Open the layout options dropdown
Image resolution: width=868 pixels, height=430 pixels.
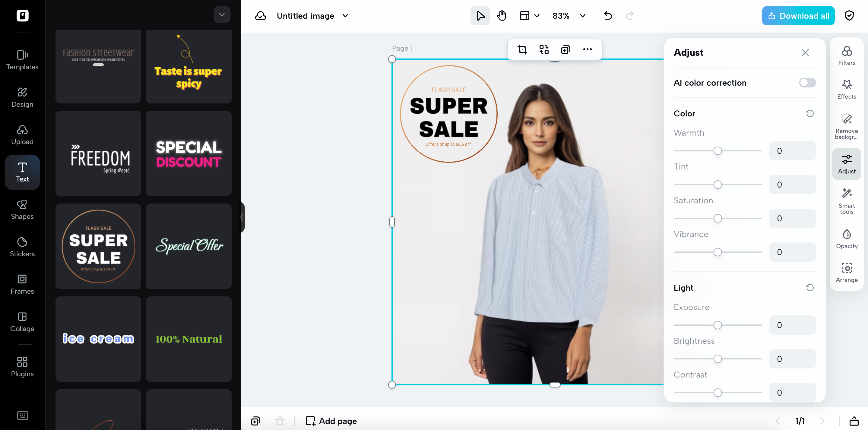point(529,16)
